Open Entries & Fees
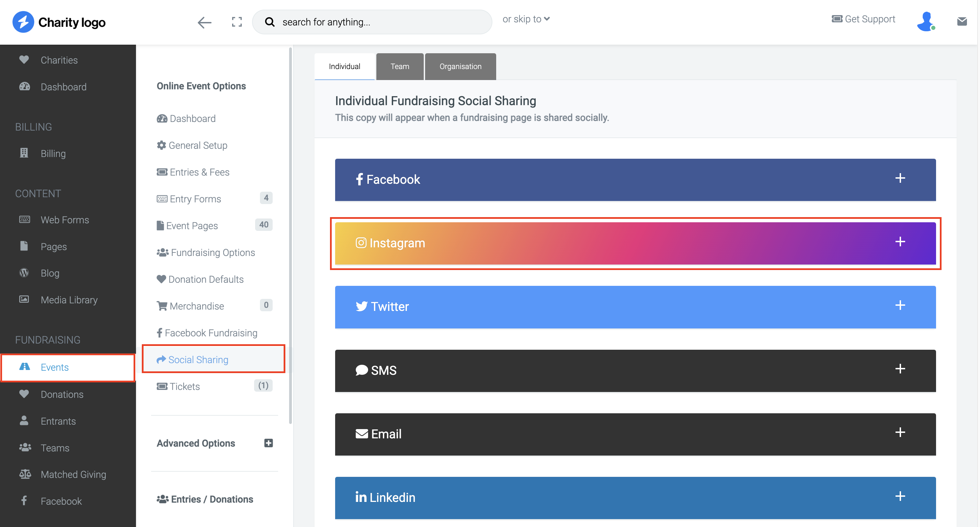 (x=193, y=172)
